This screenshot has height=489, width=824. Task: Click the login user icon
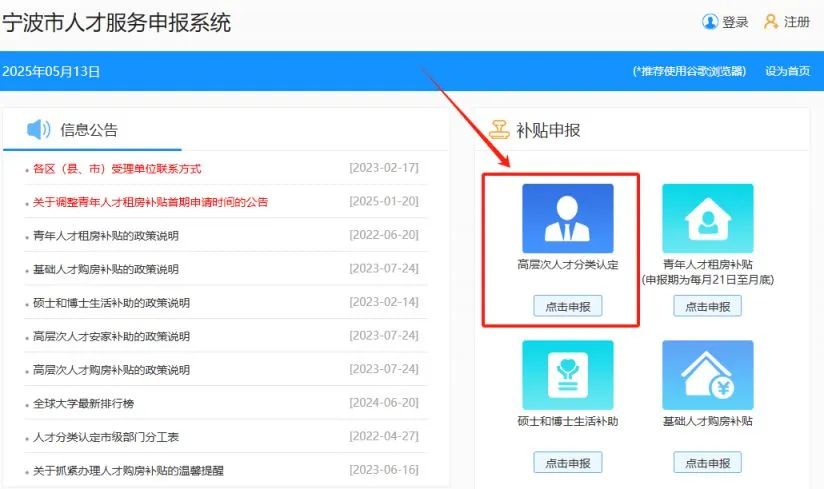(x=710, y=22)
